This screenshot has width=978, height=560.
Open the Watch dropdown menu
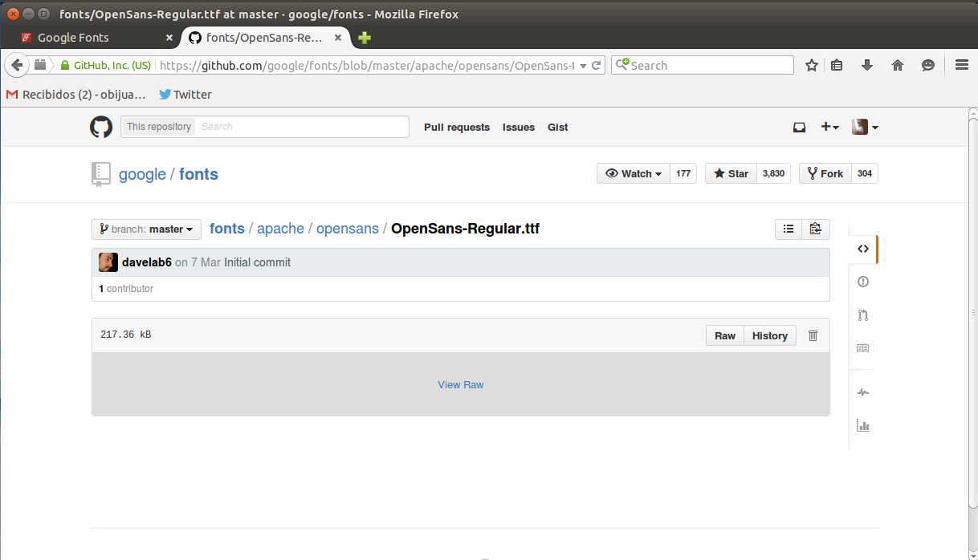pyautogui.click(x=634, y=173)
